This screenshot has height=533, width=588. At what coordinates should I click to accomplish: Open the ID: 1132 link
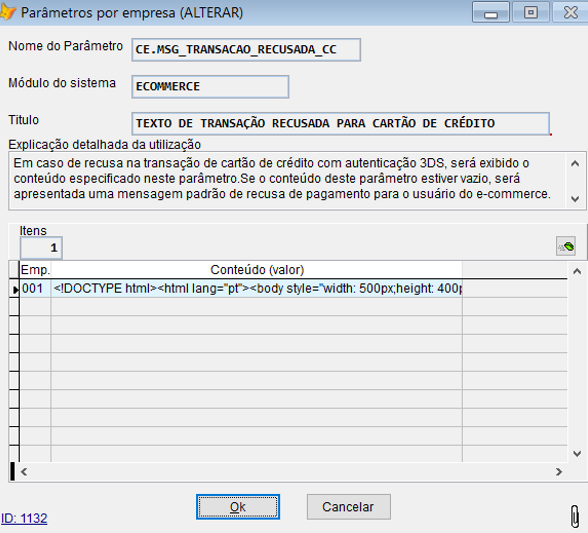pos(24,518)
